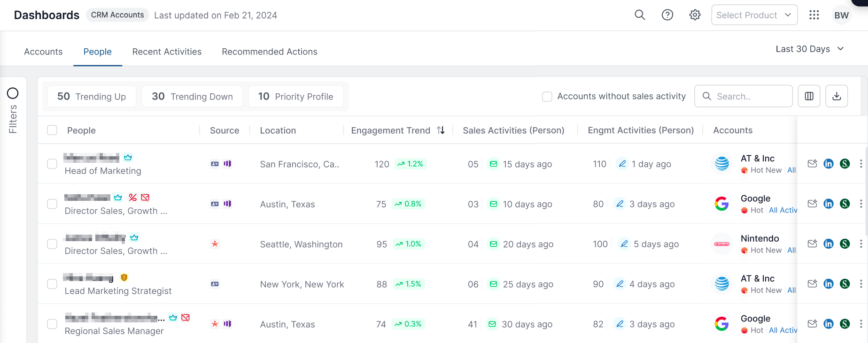868x343 pixels.
Task: Tick the select-all People header checkbox
Action: [52, 130]
